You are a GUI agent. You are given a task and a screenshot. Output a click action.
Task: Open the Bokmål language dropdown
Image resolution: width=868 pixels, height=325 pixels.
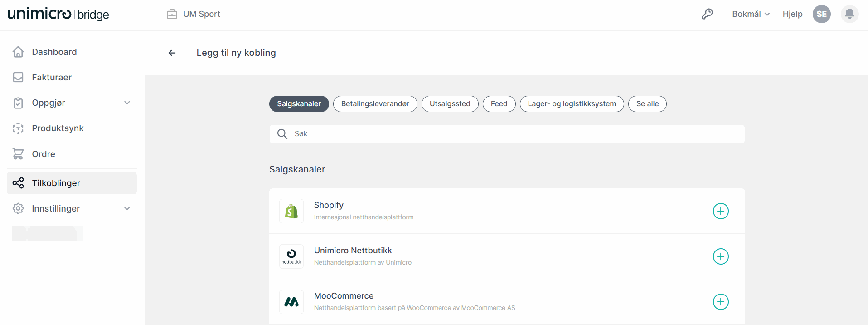point(751,14)
